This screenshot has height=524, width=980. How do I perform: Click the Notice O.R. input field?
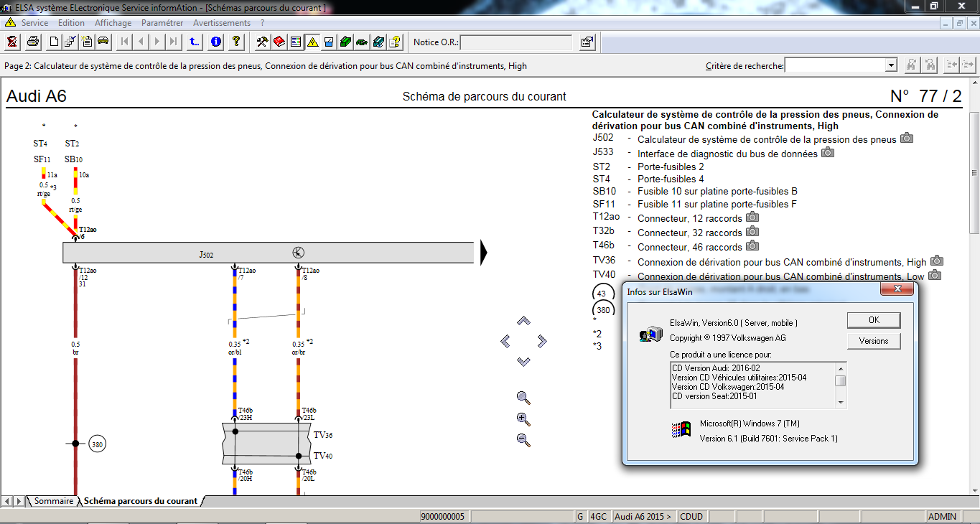515,42
